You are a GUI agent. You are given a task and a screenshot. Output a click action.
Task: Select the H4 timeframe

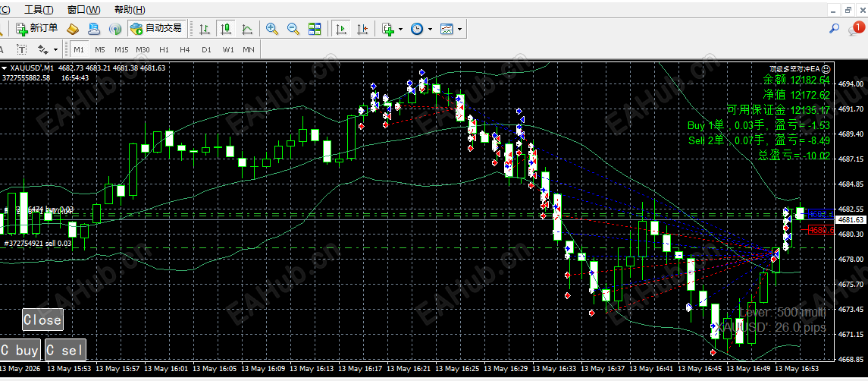185,49
